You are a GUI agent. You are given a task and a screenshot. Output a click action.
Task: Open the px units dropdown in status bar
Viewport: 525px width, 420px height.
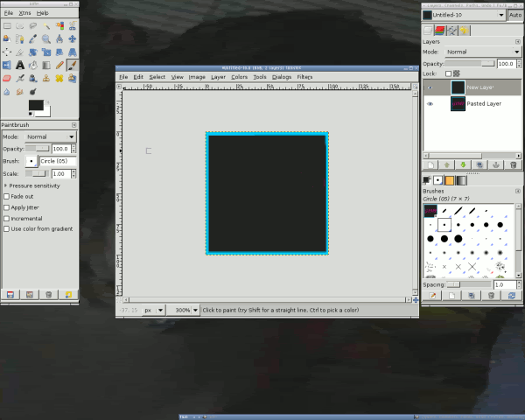point(154,310)
